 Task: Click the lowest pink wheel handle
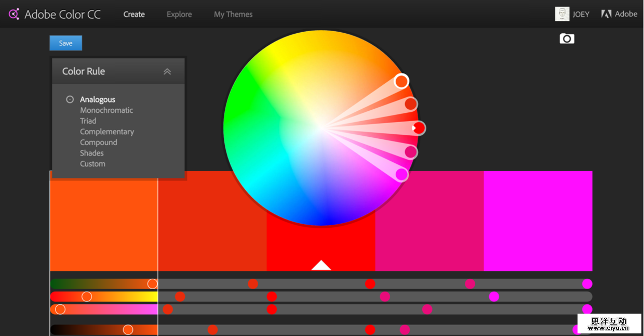pyautogui.click(x=401, y=175)
